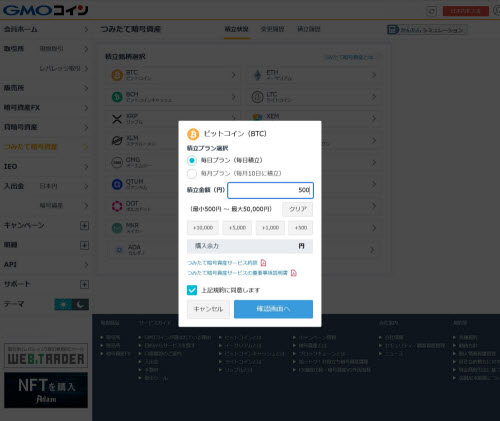Viewport: 500px width, 421px height.
Task: Click the chevron on the ETH list row
Action: point(374,75)
